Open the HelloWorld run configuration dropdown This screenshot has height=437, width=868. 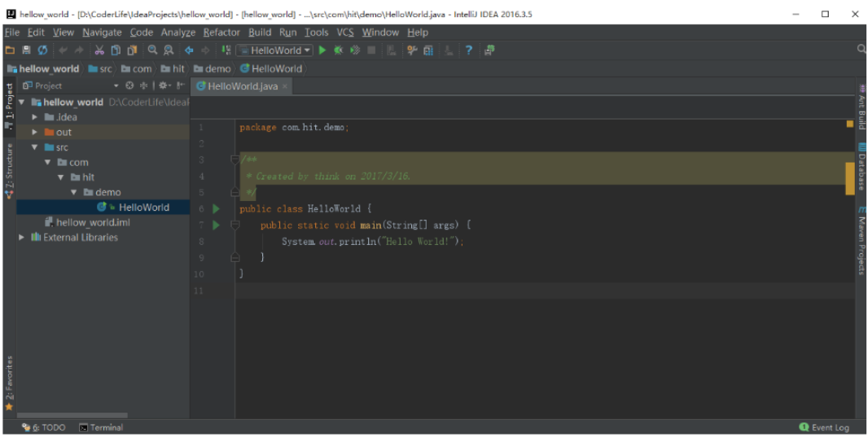tap(274, 50)
